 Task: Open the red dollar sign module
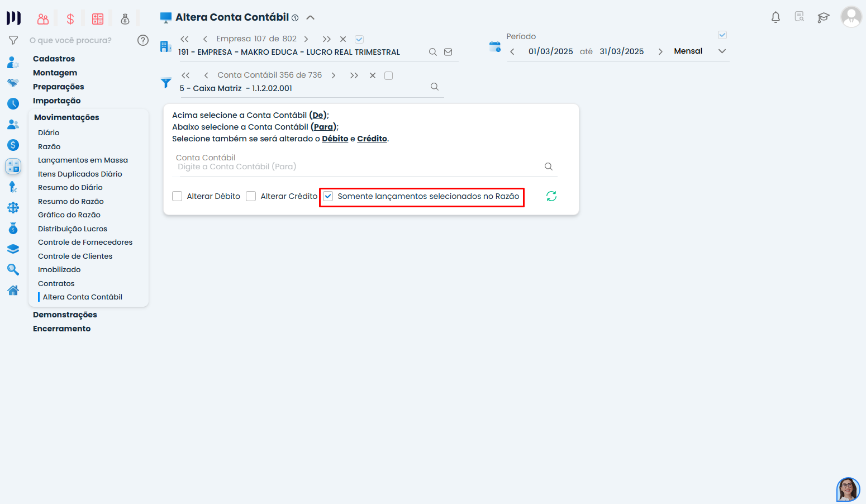[70, 19]
